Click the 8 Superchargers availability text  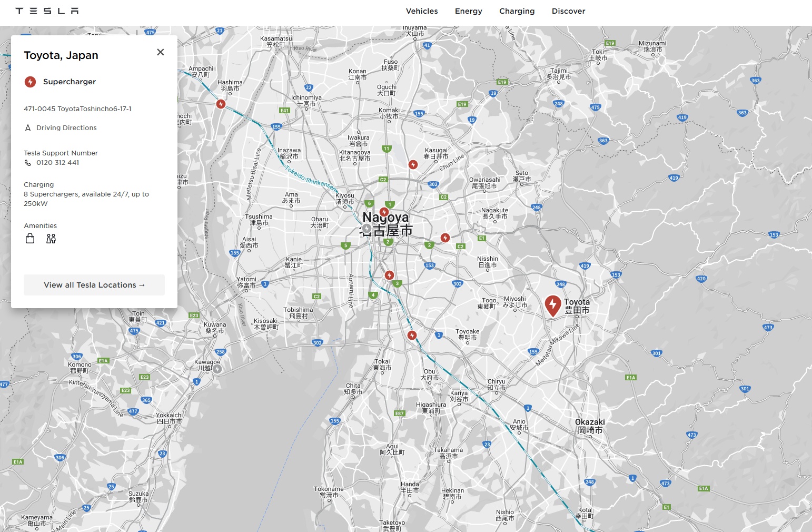tap(86, 199)
